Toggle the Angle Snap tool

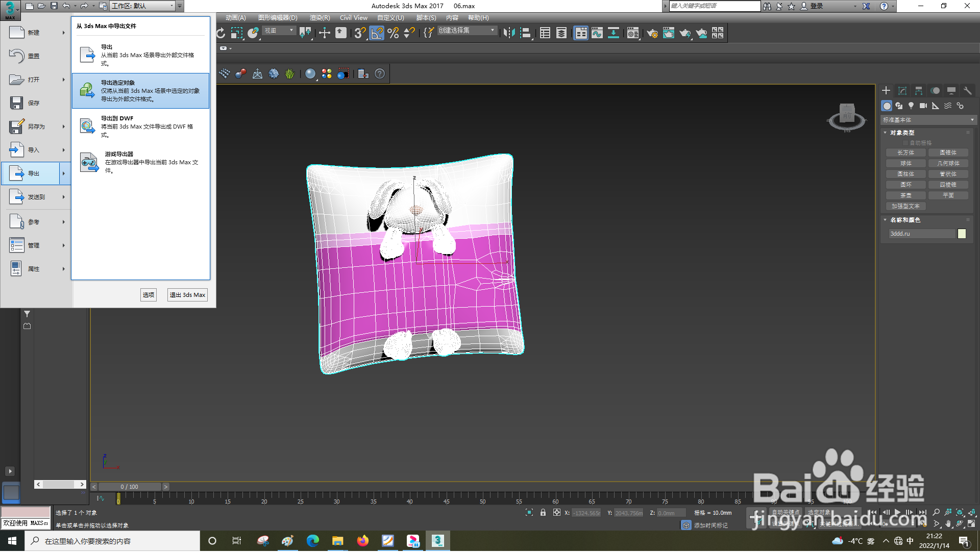click(377, 33)
